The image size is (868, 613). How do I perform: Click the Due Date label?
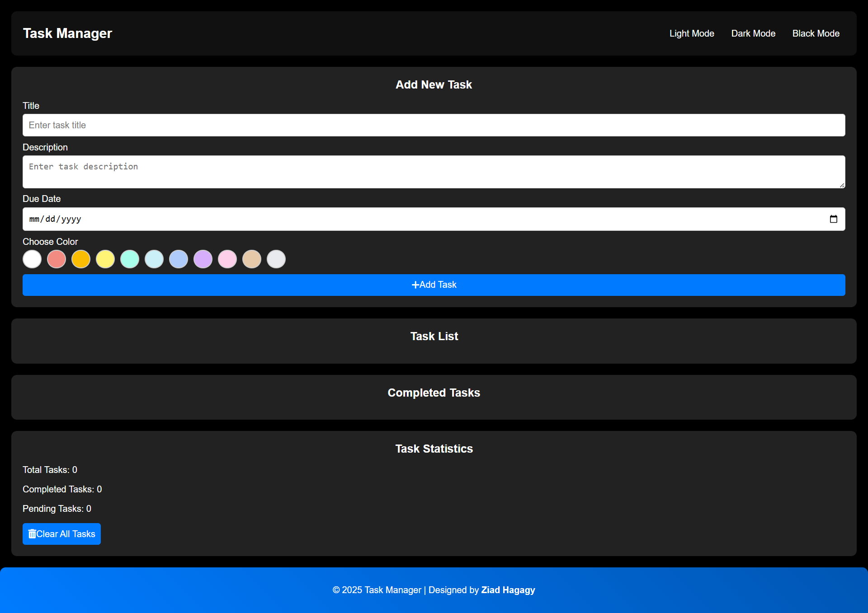point(42,199)
